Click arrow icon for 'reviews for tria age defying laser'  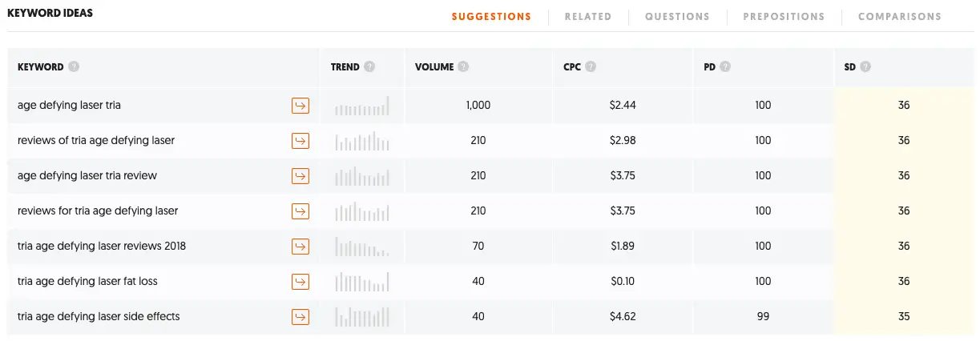[x=300, y=211]
